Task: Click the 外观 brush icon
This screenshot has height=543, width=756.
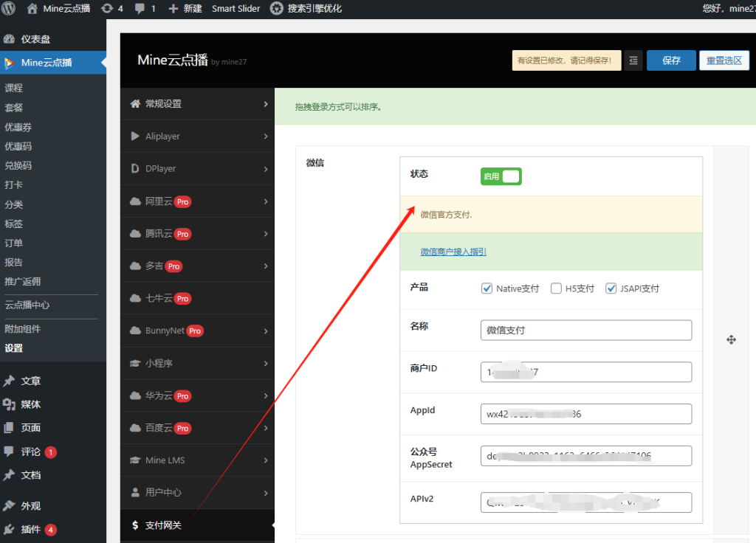Action: pyautogui.click(x=9, y=505)
